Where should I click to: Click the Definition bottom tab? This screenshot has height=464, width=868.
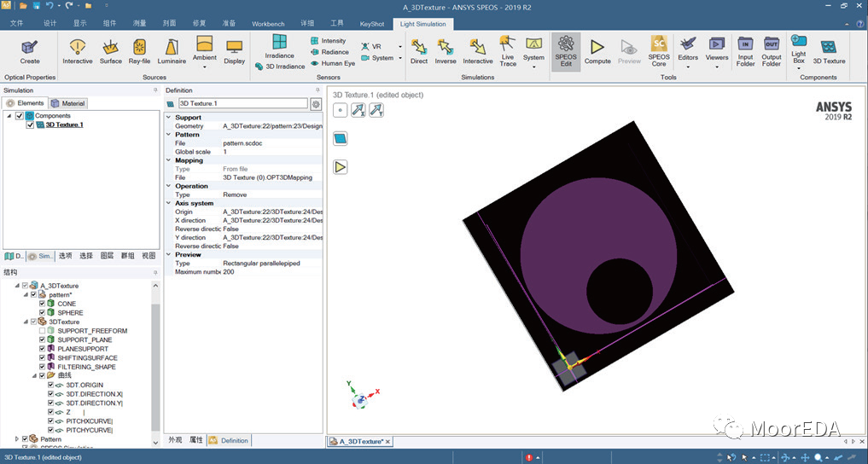click(230, 440)
